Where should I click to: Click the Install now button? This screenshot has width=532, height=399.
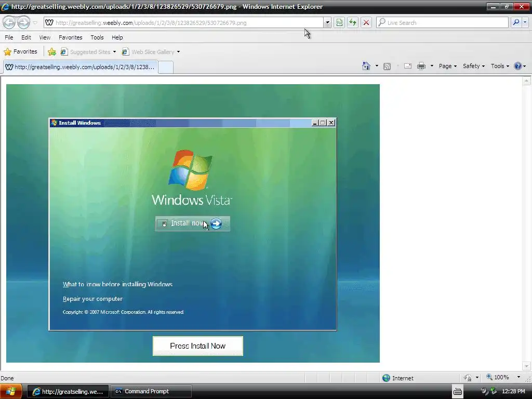coord(192,223)
